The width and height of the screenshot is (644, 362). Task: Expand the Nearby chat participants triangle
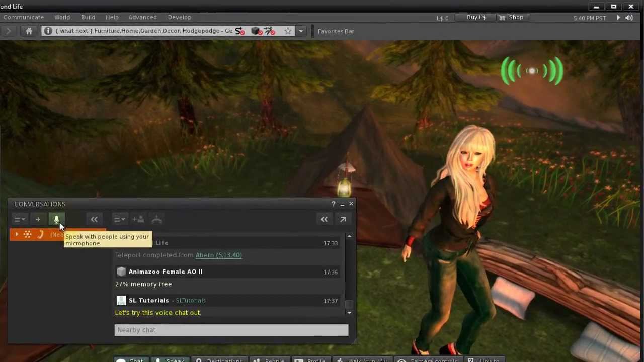click(x=17, y=235)
